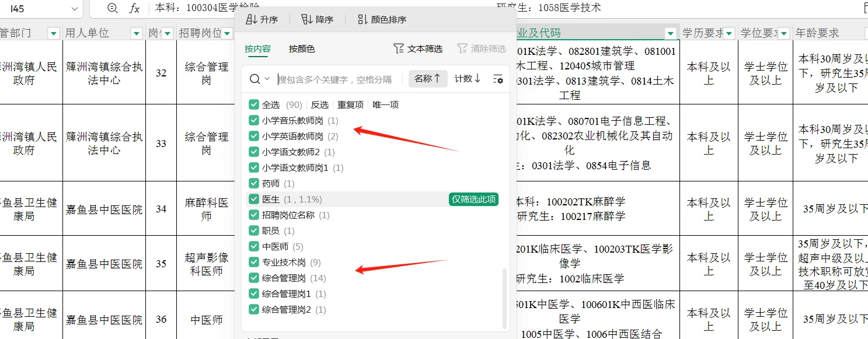Screen dimensions: 868x339
Task: Sort ascending with 升序
Action: point(262,19)
